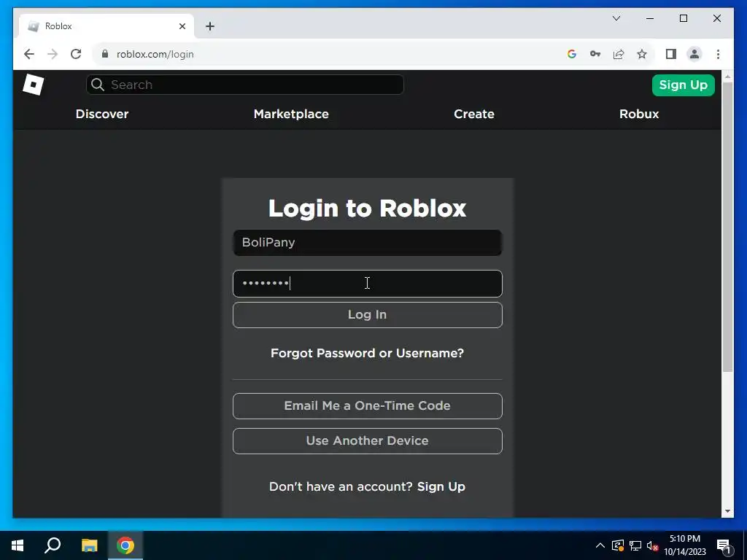Toggle the Chrome side panel icon
This screenshot has height=560, width=747.
coord(671,54)
